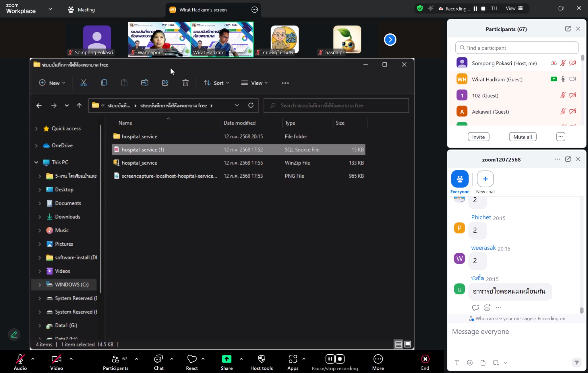Unmute the Audio microphone
This screenshot has width=588, height=373.
[x=20, y=359]
